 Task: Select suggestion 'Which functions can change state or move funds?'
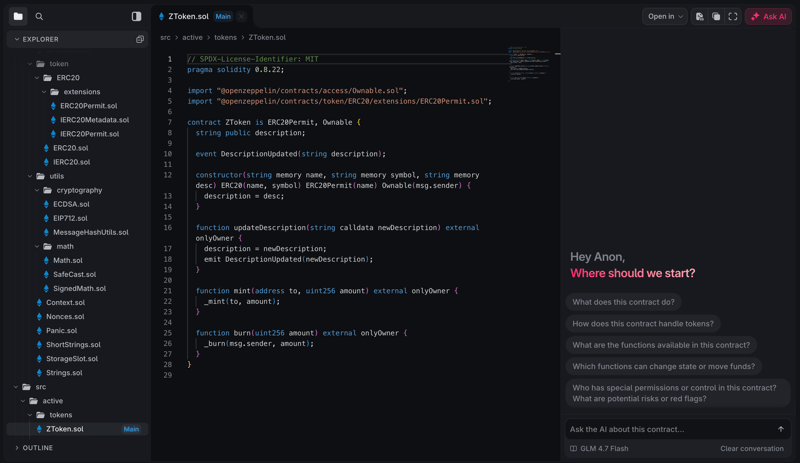(663, 367)
